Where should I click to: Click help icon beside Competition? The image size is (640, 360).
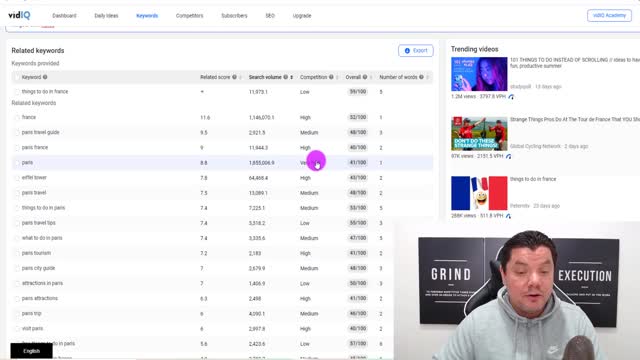tap(331, 77)
